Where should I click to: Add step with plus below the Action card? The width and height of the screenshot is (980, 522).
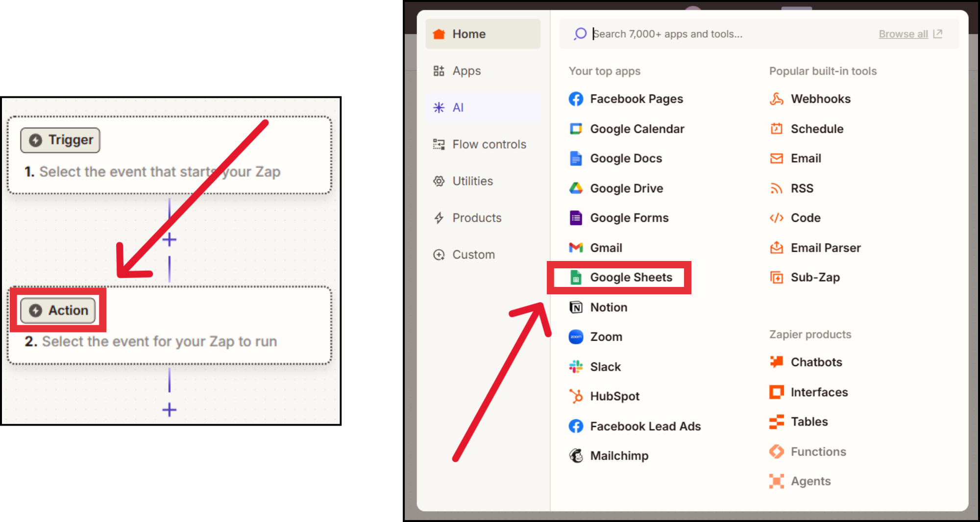point(170,410)
